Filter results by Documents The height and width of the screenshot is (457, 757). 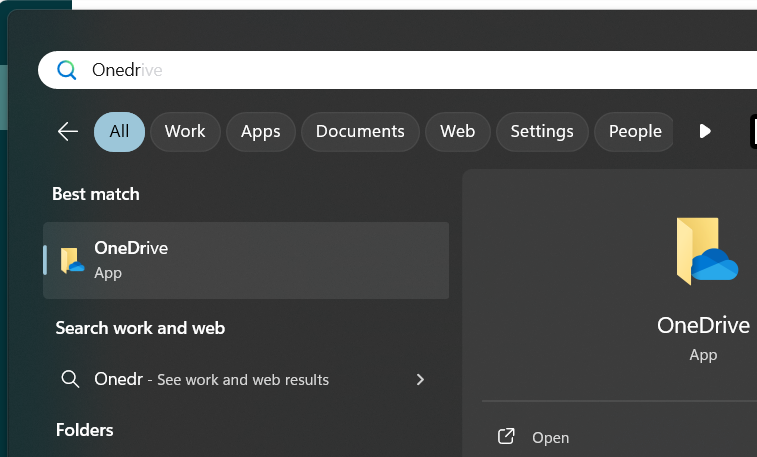tap(360, 132)
